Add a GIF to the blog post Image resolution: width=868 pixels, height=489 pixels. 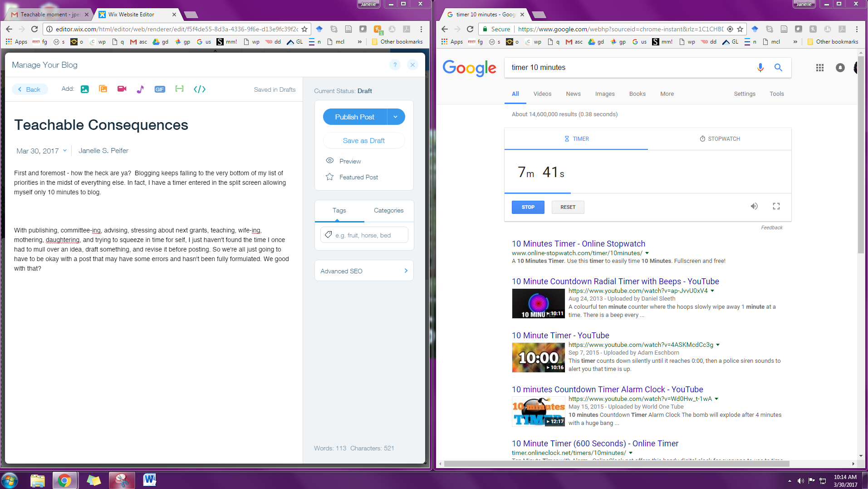[x=160, y=89]
